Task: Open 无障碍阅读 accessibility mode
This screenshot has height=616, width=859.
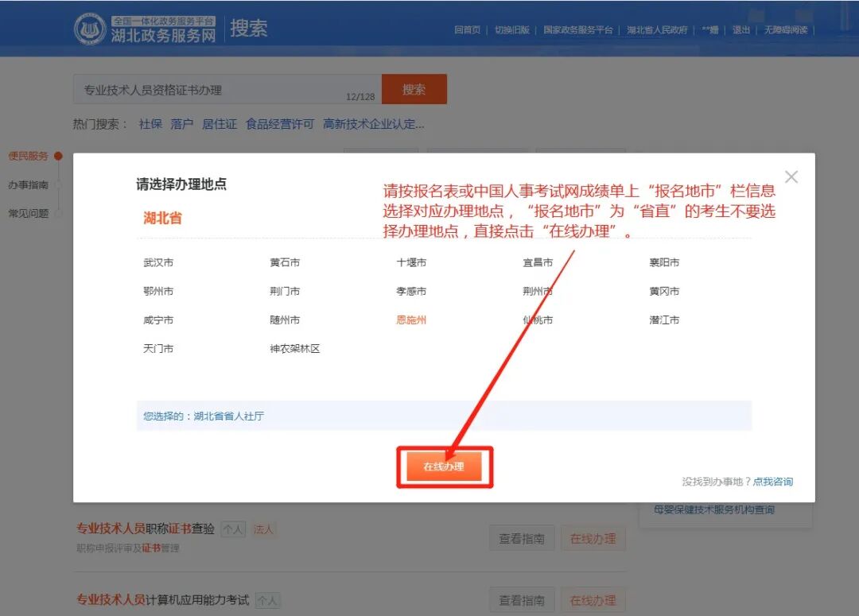Action: pyautogui.click(x=786, y=30)
